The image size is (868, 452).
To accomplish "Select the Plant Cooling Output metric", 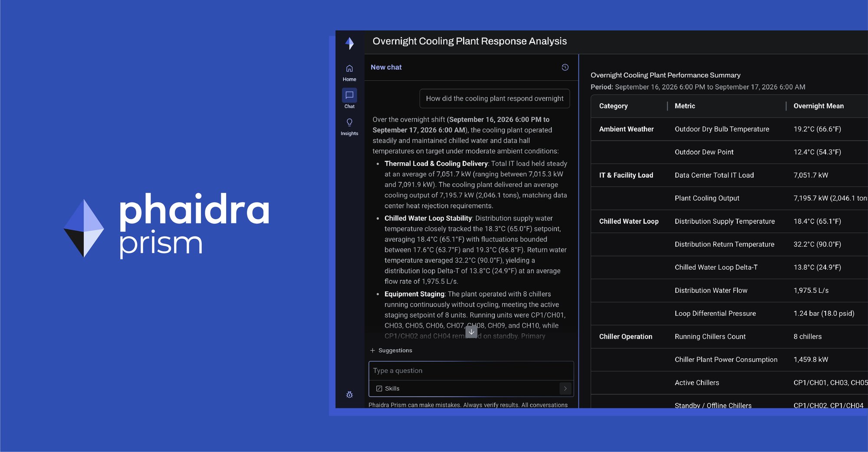I will tap(707, 198).
